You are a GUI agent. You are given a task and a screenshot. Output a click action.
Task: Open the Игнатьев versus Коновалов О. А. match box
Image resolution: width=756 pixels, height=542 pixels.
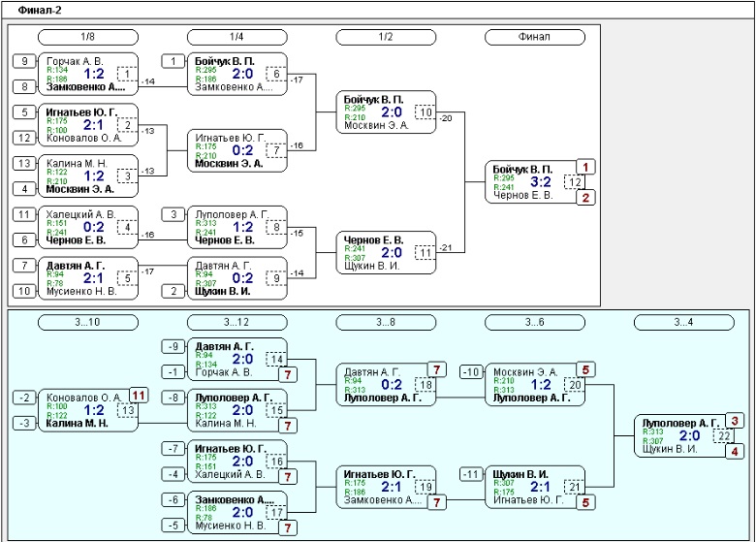88,125
